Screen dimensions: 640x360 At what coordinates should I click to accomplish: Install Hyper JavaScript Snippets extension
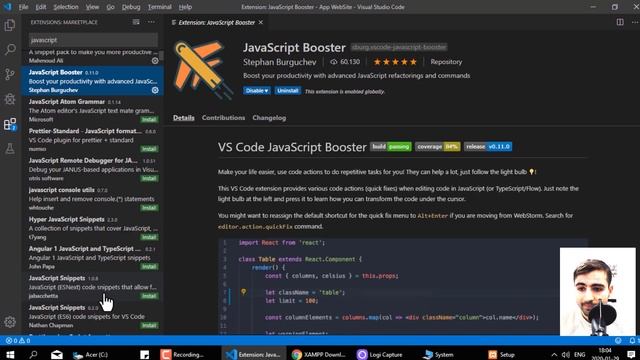point(149,237)
